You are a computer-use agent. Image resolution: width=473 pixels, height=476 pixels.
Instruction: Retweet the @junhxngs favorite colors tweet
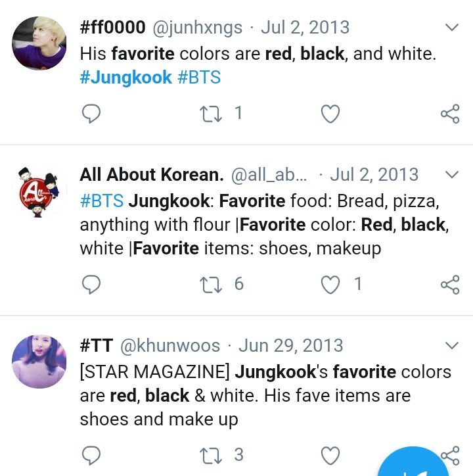point(211,114)
